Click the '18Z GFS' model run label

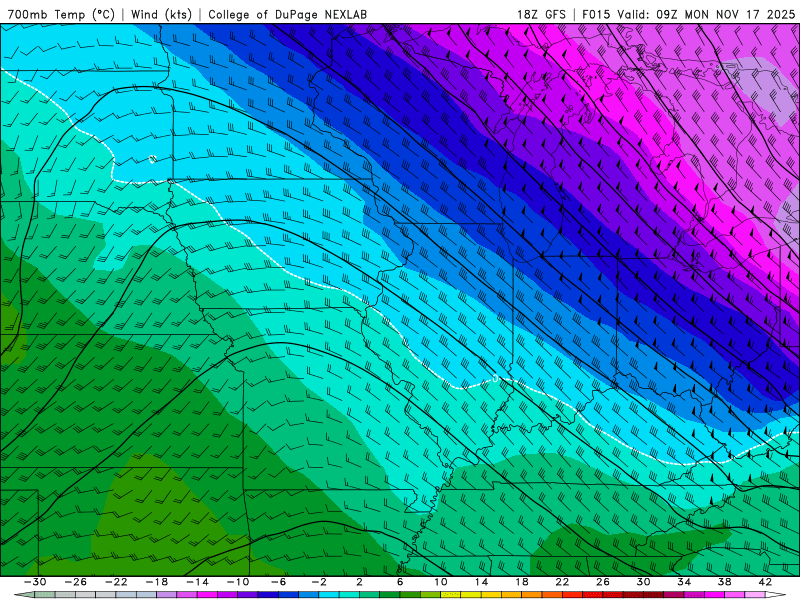point(541,14)
